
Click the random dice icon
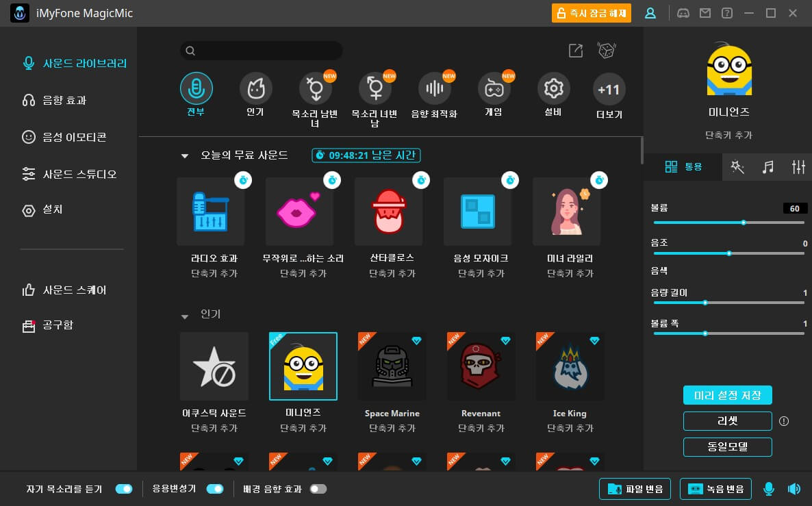[x=607, y=50]
